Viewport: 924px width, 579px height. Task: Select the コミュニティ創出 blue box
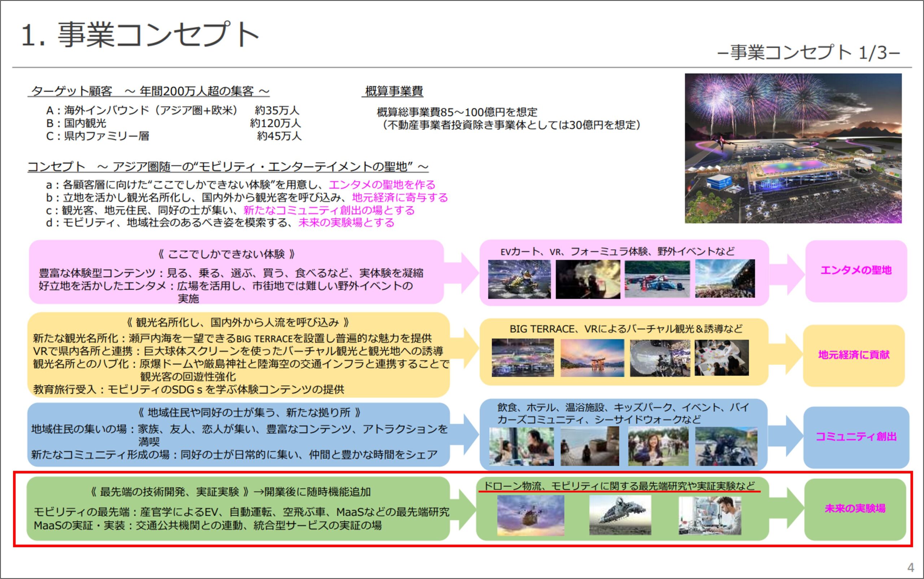click(856, 437)
